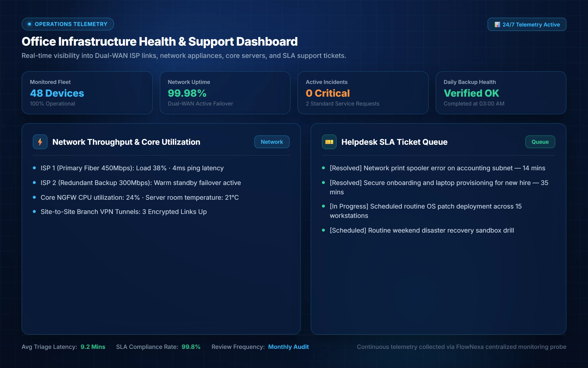
Task: Click the bar chart icon in Telemetry Active badge
Action: coord(497,25)
